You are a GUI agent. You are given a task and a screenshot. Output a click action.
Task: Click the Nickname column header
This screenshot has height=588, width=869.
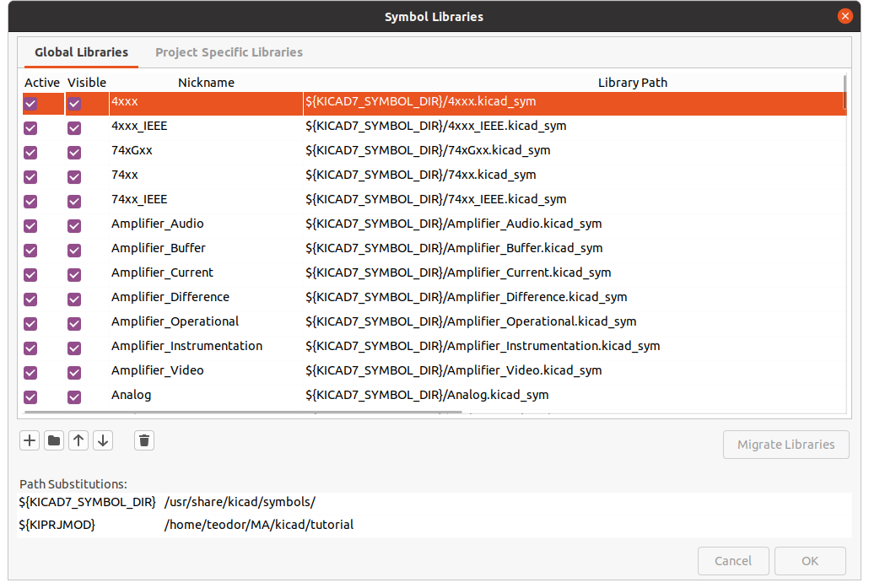(x=206, y=82)
